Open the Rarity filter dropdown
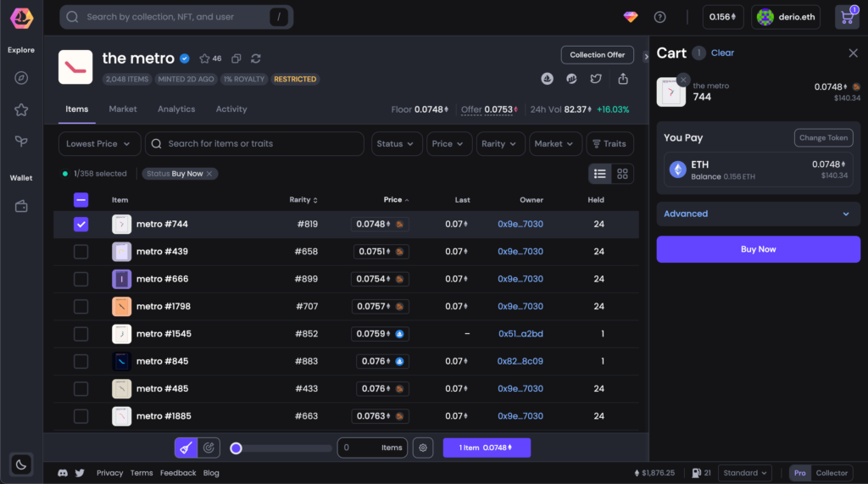This screenshot has height=484, width=868. [500, 144]
